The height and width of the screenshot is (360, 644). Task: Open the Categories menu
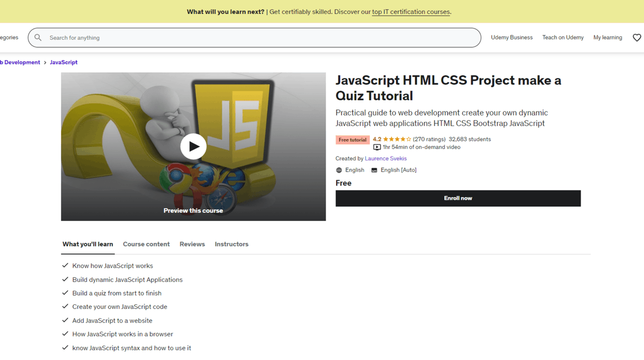pyautogui.click(x=9, y=38)
